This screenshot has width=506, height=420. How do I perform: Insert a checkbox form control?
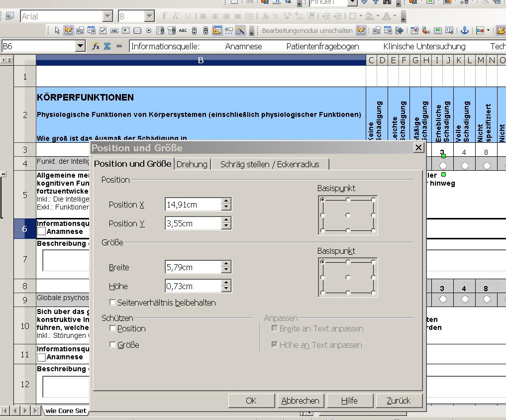tap(102, 30)
